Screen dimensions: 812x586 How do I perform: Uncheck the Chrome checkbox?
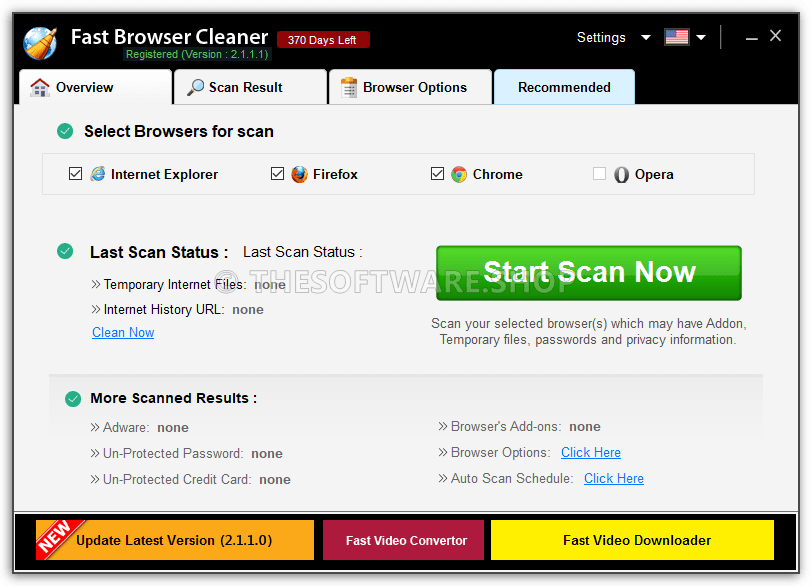point(438,173)
